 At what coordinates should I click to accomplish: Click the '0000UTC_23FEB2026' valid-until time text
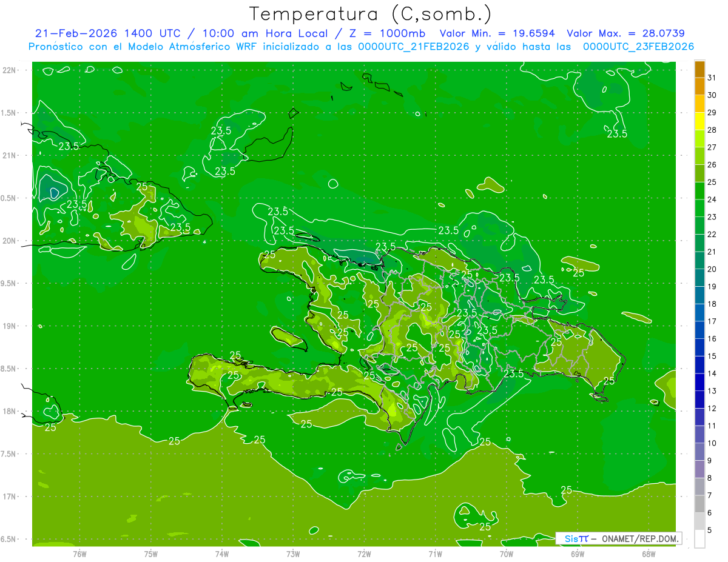point(638,47)
